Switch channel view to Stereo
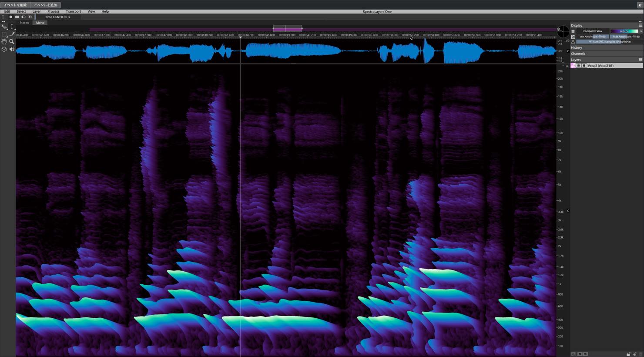 (24, 23)
